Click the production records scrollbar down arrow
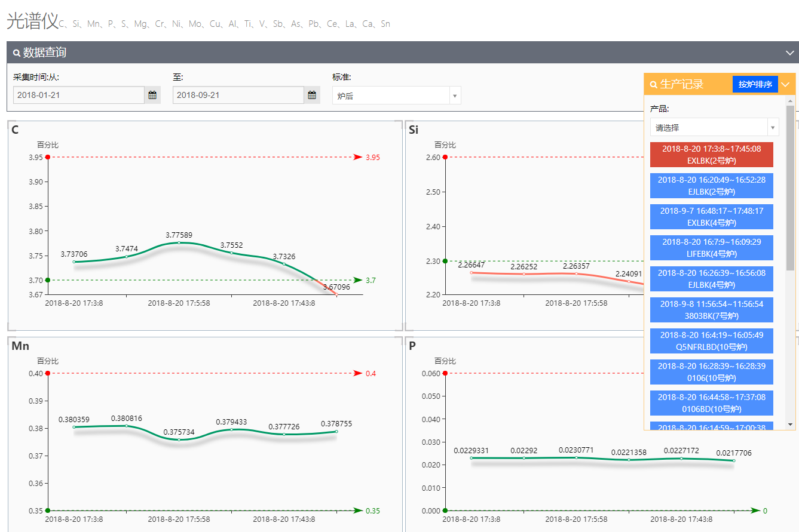The image size is (799, 532). click(791, 425)
